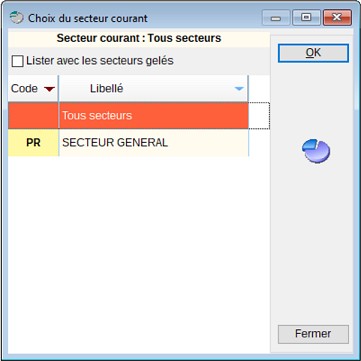This screenshot has height=361, width=361.
Task: Close the dialog with the red X
Action: [337, 18]
